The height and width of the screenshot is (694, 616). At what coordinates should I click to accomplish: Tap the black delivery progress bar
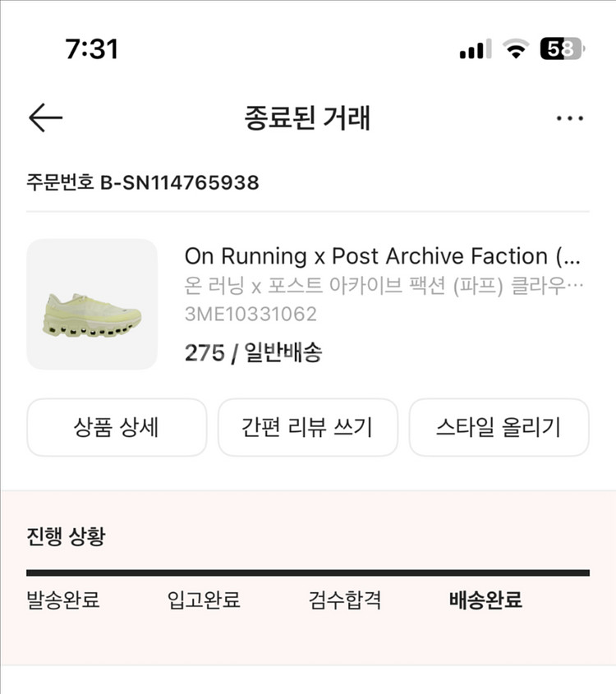click(x=307, y=572)
